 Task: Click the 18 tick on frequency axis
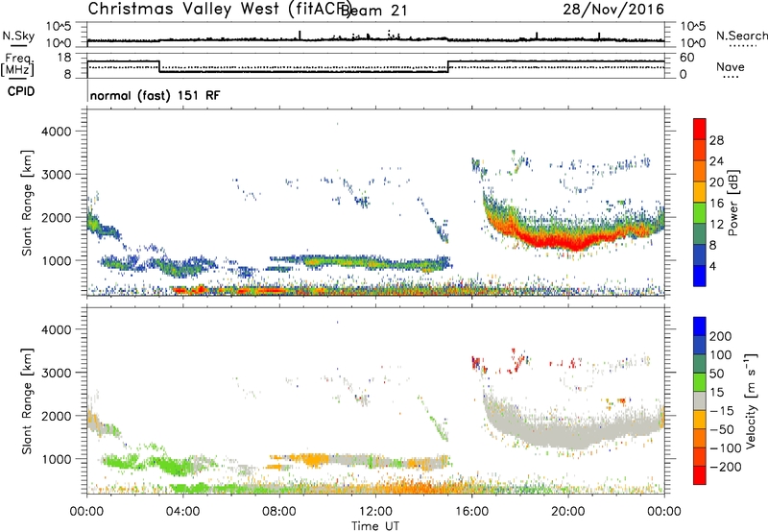(64, 58)
